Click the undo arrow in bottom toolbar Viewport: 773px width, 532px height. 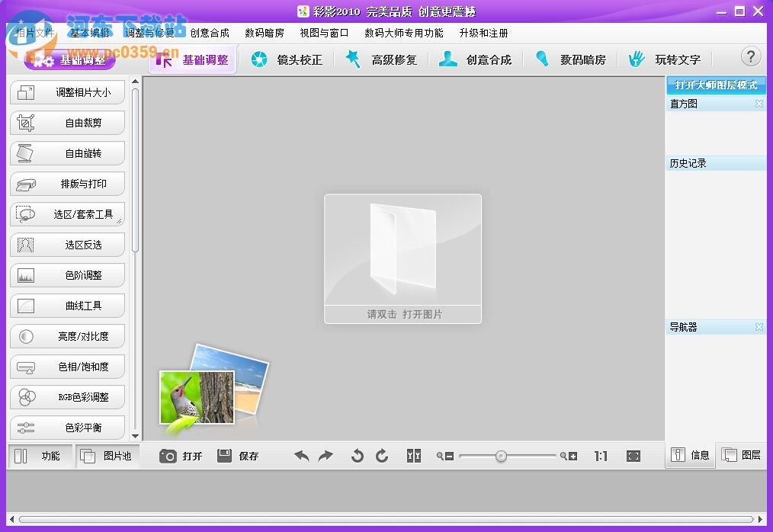click(x=301, y=455)
